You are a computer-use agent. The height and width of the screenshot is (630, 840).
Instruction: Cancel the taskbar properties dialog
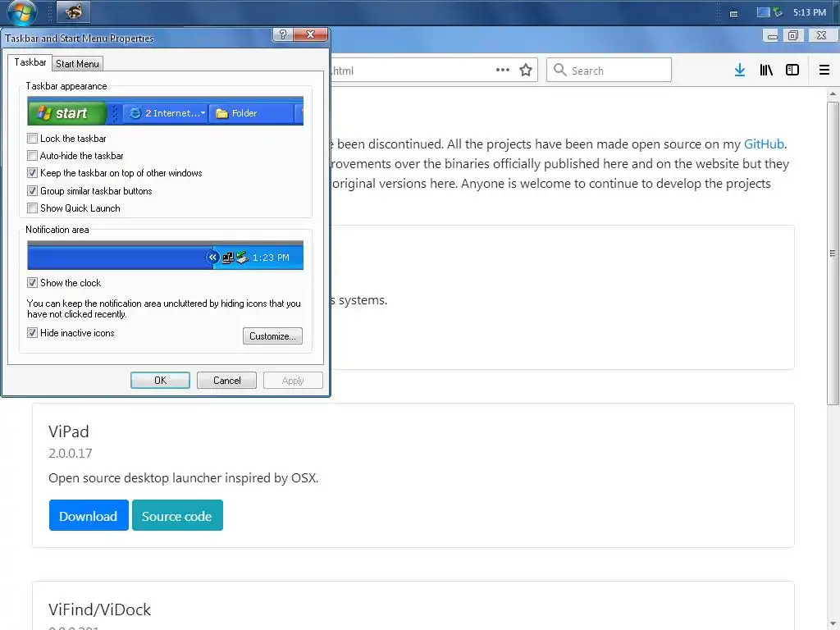click(x=226, y=381)
